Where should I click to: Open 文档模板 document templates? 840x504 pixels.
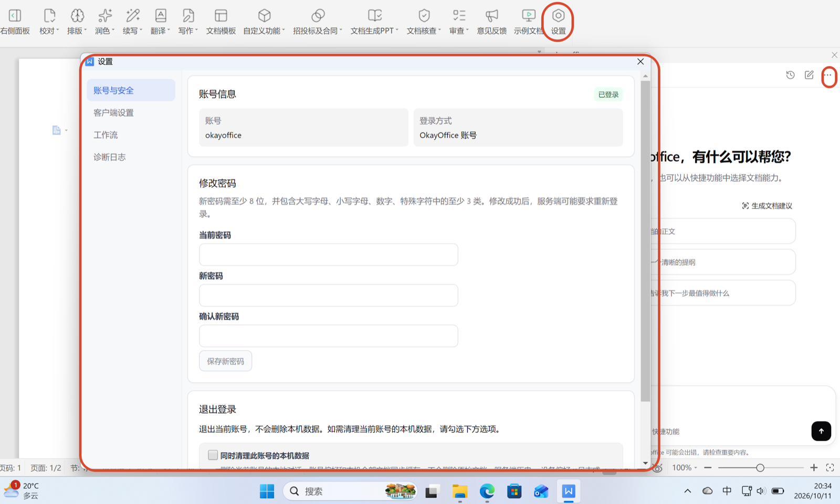[221, 22]
